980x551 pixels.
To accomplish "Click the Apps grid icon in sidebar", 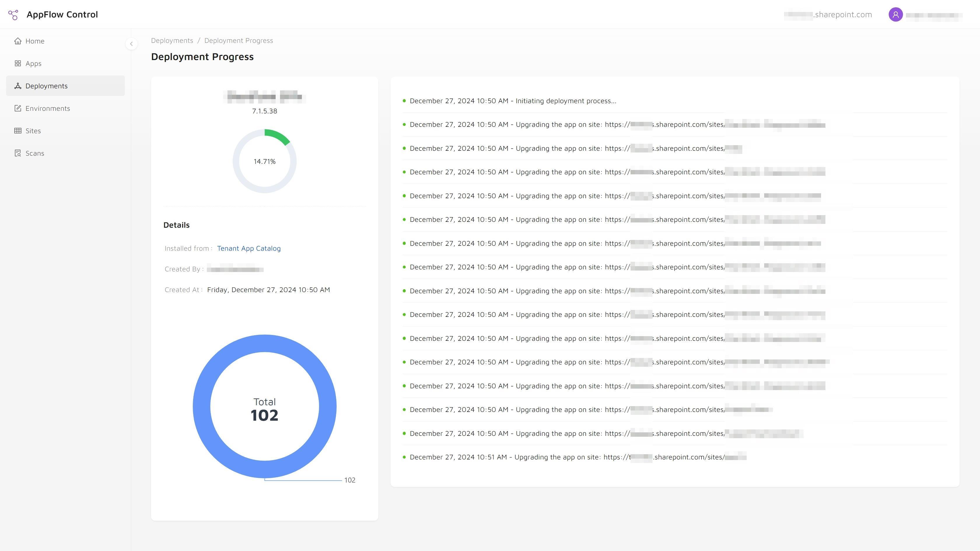I will pyautogui.click(x=17, y=64).
